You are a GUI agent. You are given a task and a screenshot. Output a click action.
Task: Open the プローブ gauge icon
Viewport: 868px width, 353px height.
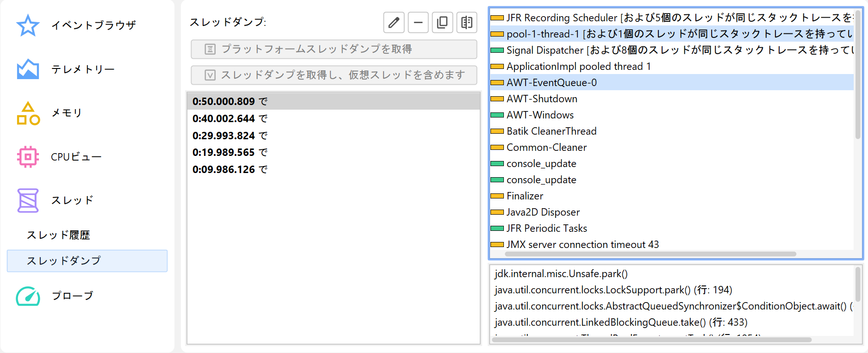coord(28,296)
